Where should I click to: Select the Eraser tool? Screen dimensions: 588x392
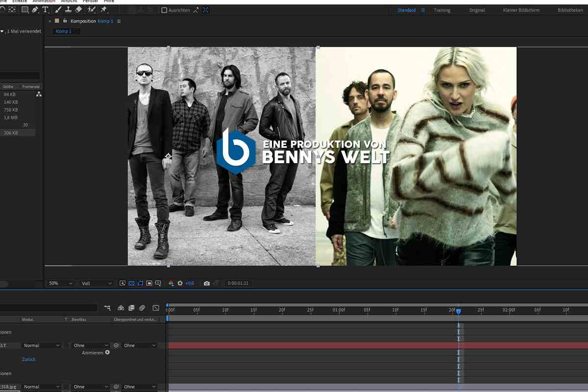click(78, 10)
